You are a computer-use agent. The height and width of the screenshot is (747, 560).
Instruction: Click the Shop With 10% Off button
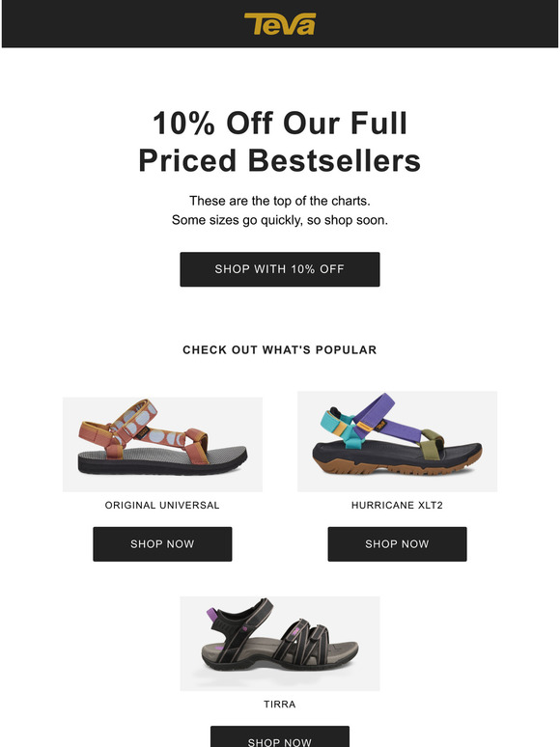pos(280,269)
